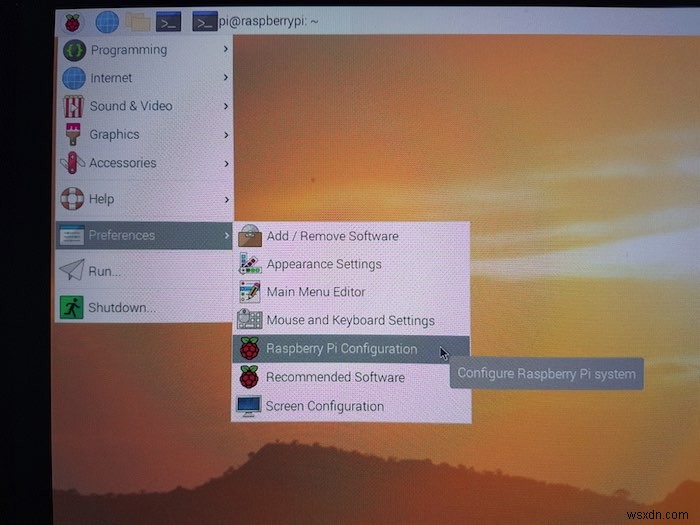Open the Programming menu category
The width and height of the screenshot is (700, 525).
(x=146, y=50)
